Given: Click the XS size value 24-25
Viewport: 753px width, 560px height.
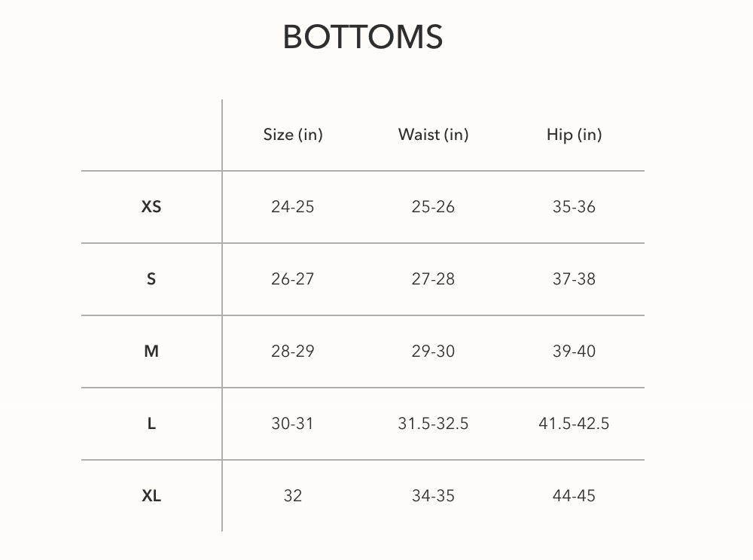Looking at the screenshot, I should click(293, 207).
